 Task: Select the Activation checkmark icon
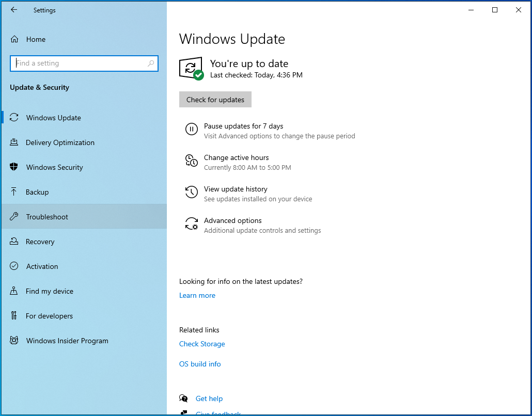(15, 266)
